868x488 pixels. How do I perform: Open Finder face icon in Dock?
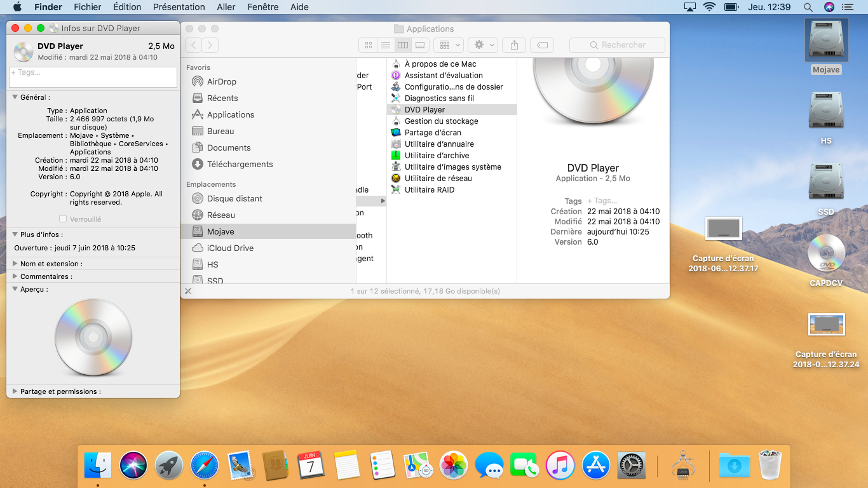coord(98,466)
